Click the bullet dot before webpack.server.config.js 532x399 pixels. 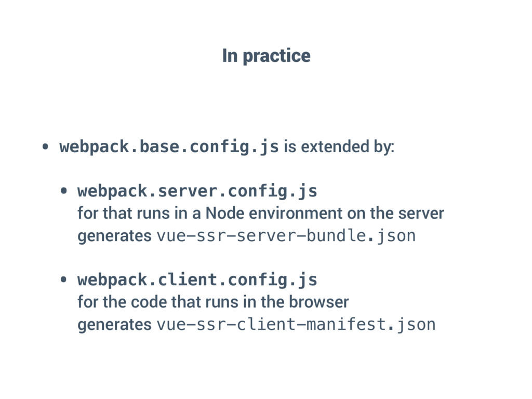tap(63, 191)
